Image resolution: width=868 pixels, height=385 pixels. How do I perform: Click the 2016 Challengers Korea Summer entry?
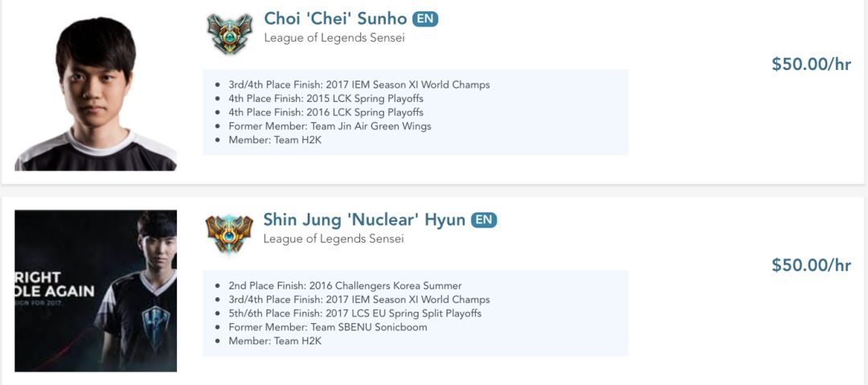pyautogui.click(x=345, y=285)
